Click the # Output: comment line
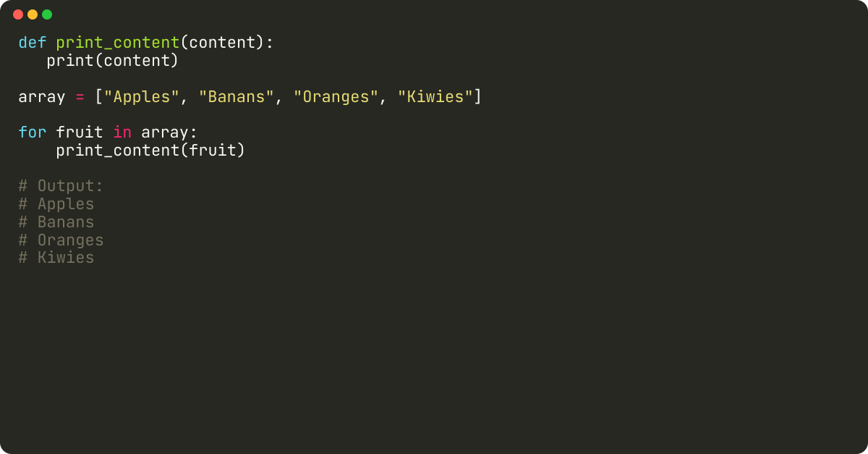Screen dimensions: 868x454 point(61,187)
